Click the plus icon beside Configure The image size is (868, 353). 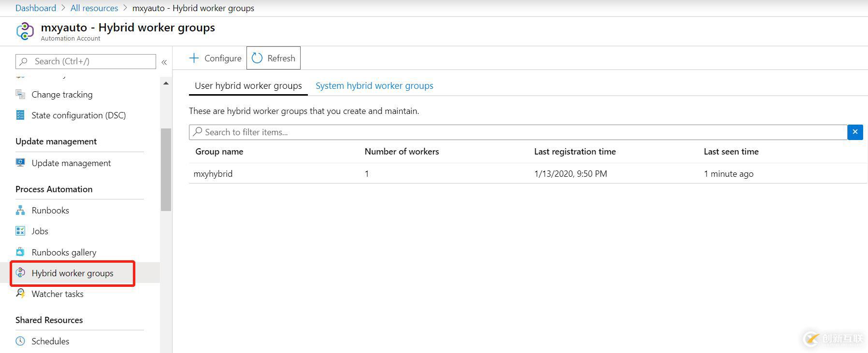coord(194,58)
